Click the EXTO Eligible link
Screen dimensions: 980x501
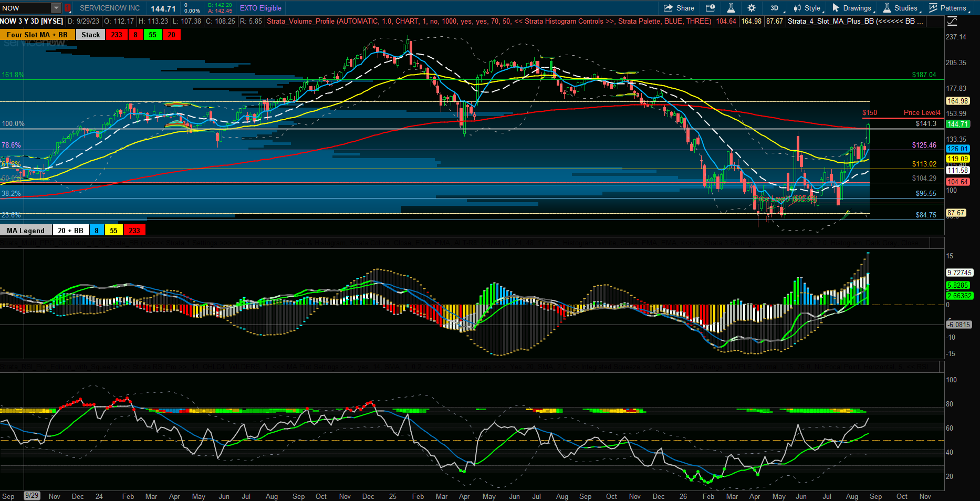(x=260, y=8)
